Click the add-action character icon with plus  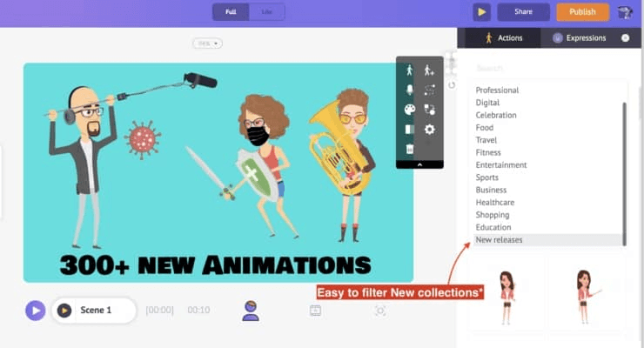429,70
